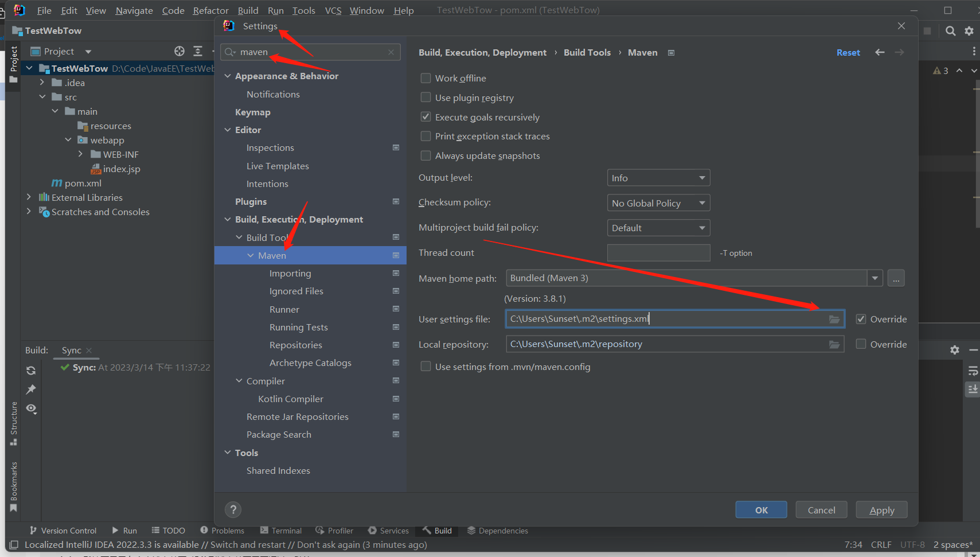
Task: Collapse the Editor settings section
Action: tap(228, 130)
